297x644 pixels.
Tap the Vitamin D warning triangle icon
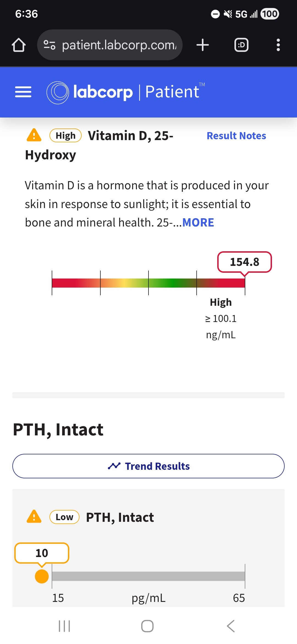click(x=34, y=135)
